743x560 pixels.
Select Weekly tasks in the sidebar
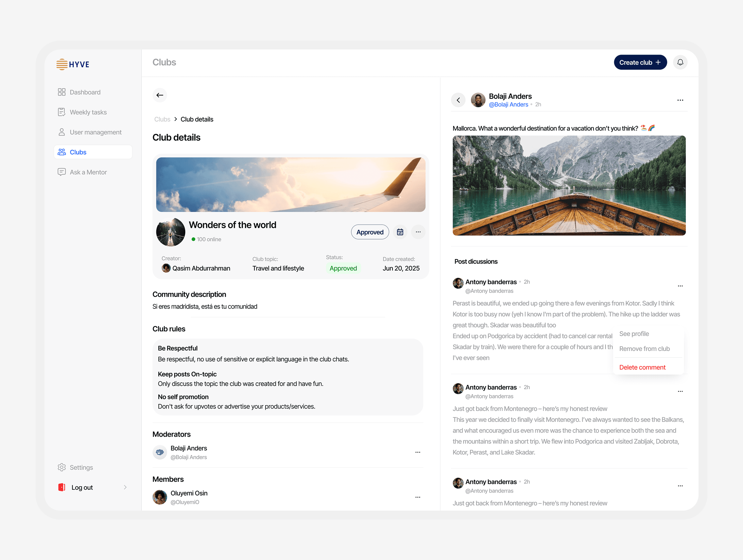[88, 112]
